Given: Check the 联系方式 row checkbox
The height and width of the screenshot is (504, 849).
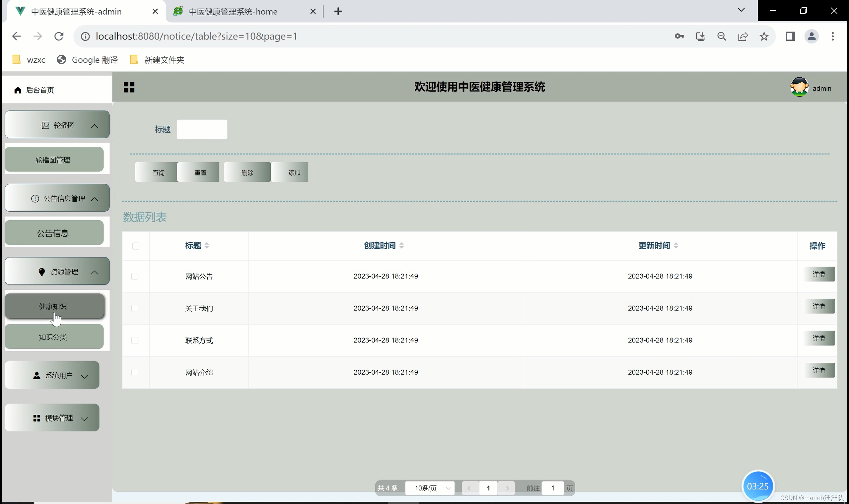Looking at the screenshot, I should 135,340.
